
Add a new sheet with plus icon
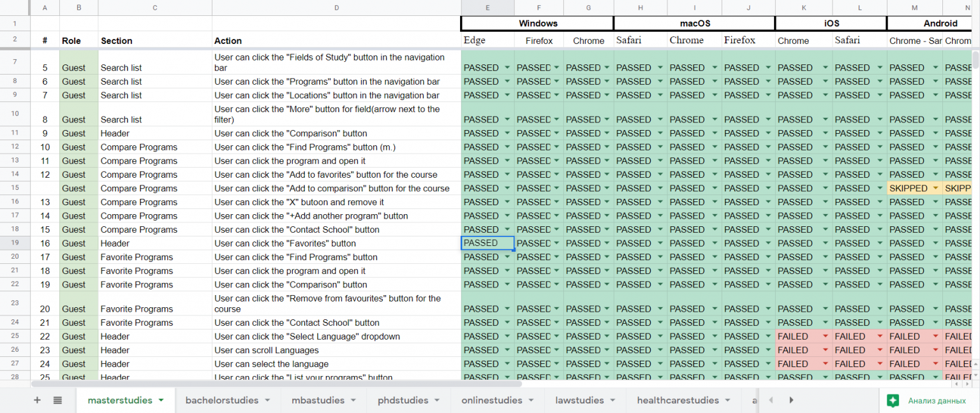click(x=37, y=400)
